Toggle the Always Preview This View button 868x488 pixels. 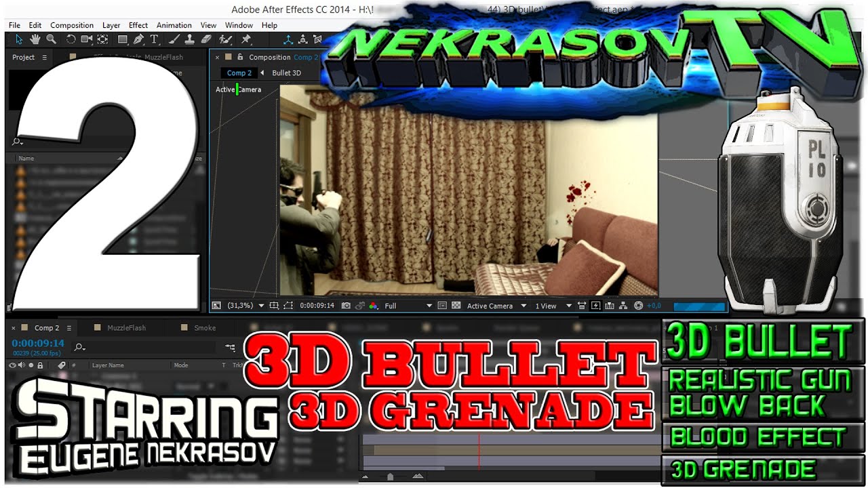point(216,306)
